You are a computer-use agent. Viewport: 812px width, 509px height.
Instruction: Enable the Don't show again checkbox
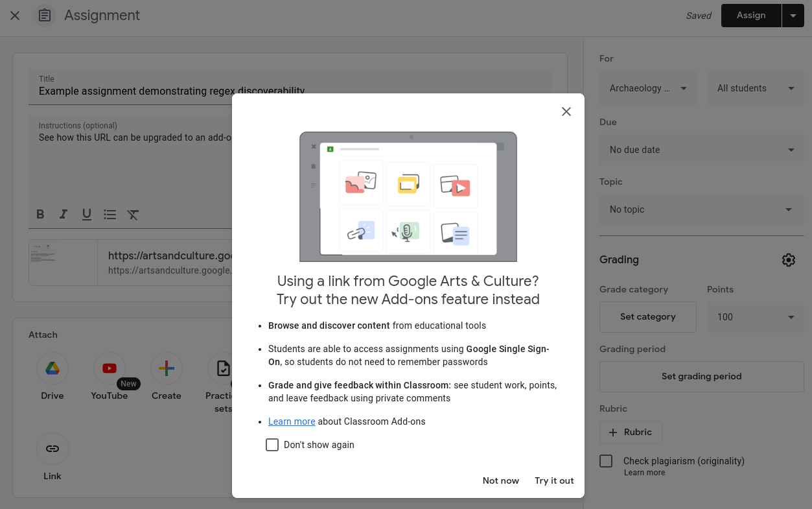tap(272, 444)
